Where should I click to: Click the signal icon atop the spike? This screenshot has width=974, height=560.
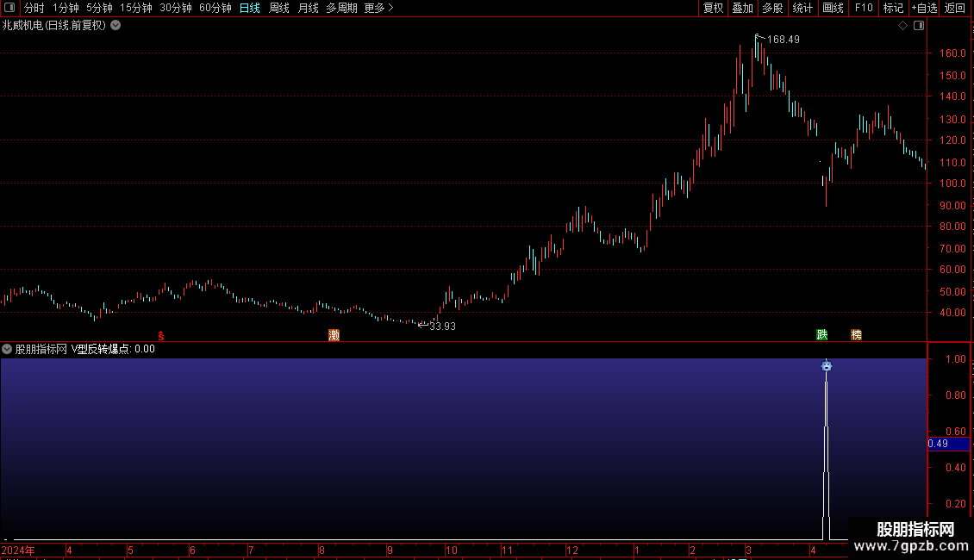826,366
